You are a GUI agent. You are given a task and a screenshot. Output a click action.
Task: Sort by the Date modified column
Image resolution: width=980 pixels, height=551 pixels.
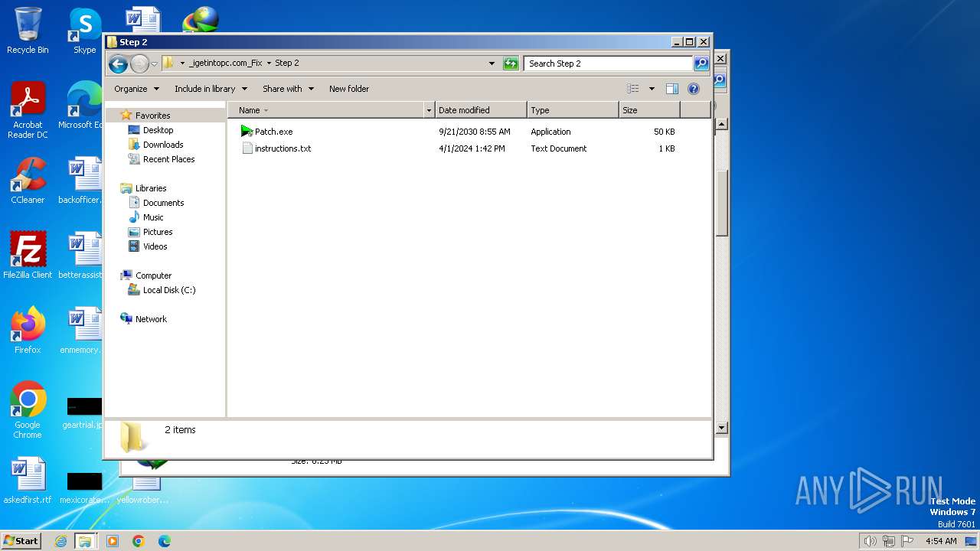[x=481, y=110]
